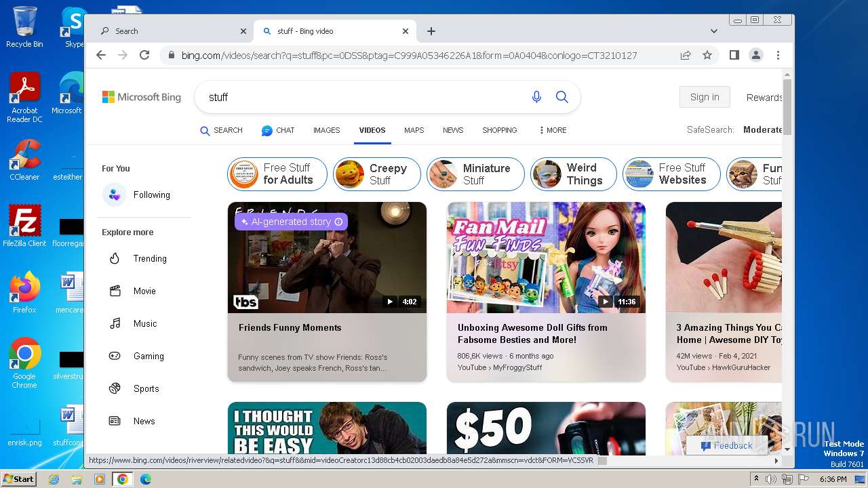Open the $50 video thumbnail
868x488 pixels.
pyautogui.click(x=546, y=428)
